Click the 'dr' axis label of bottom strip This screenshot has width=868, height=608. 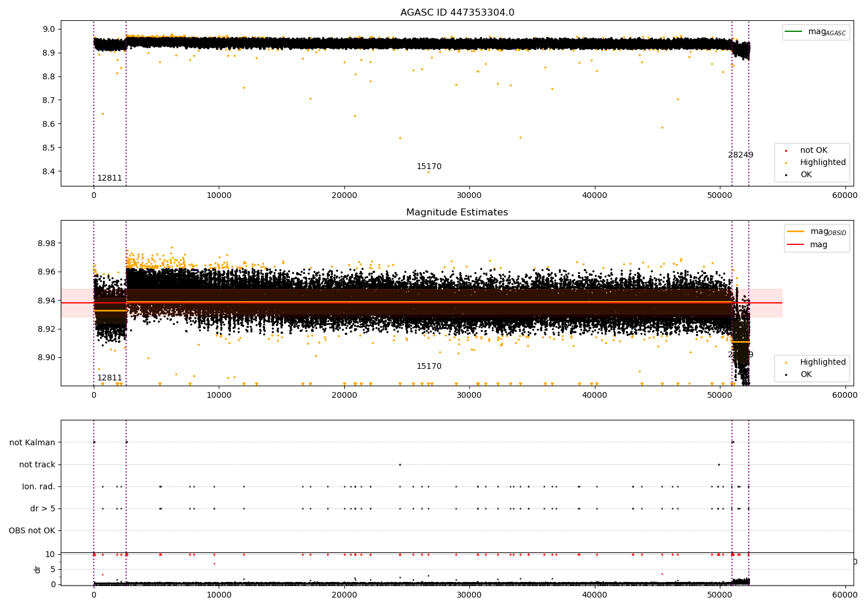[37, 569]
